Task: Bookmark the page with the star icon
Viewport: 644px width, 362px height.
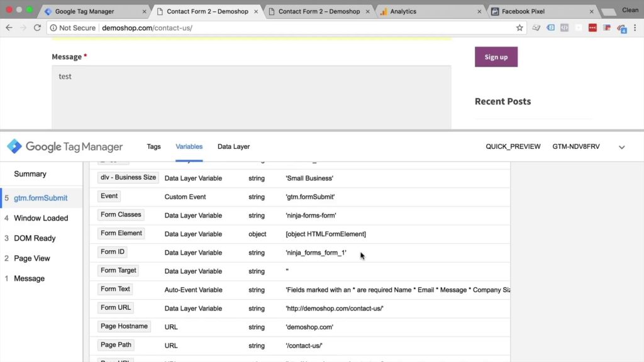Action: click(520, 28)
